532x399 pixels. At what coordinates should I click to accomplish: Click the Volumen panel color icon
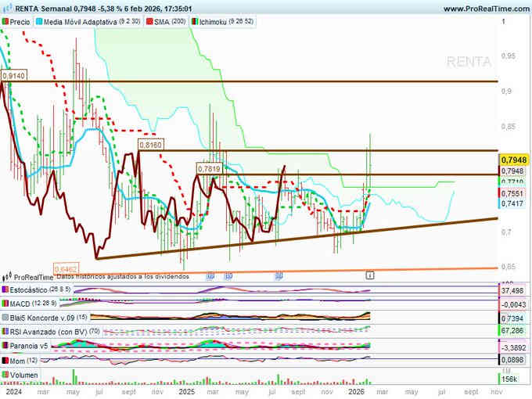pyautogui.click(x=5, y=376)
